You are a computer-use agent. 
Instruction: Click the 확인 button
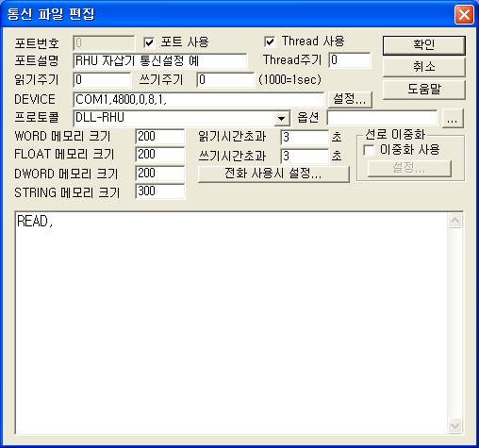click(x=424, y=45)
